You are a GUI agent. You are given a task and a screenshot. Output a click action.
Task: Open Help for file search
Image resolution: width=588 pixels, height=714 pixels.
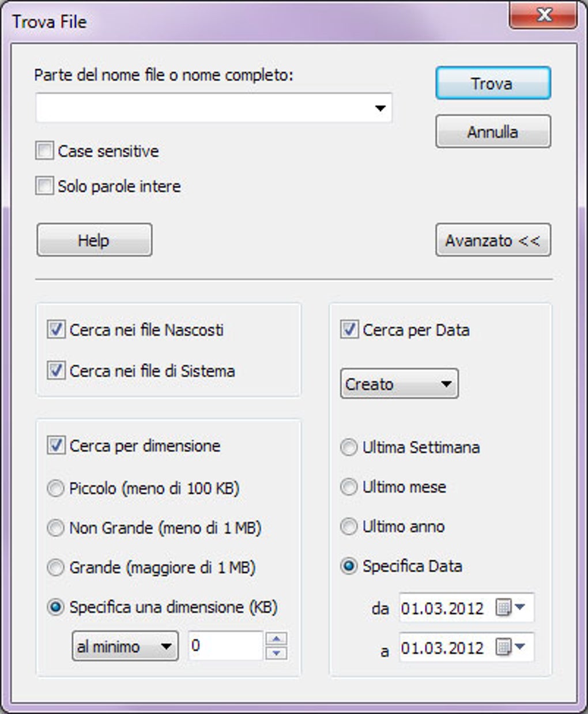click(94, 240)
